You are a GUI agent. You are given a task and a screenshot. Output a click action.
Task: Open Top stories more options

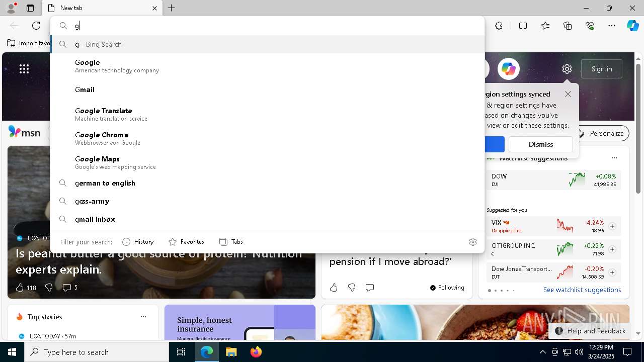[143, 317]
